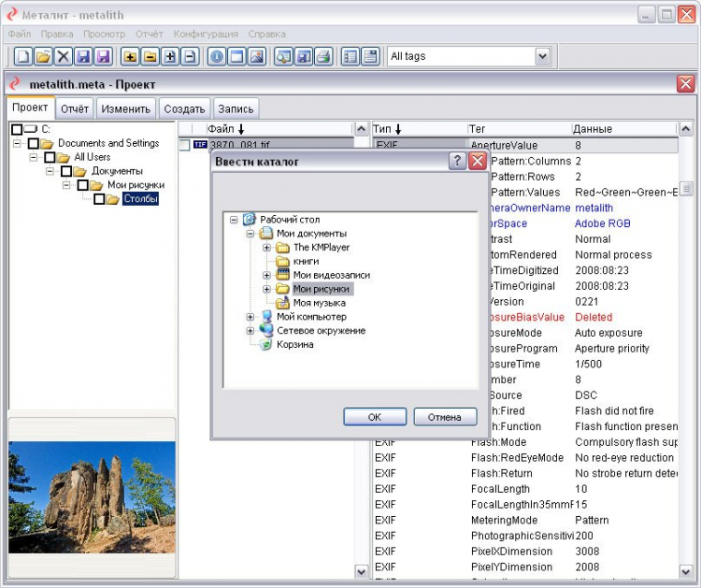
Task: Click the printer toolbar icon
Action: point(322,57)
